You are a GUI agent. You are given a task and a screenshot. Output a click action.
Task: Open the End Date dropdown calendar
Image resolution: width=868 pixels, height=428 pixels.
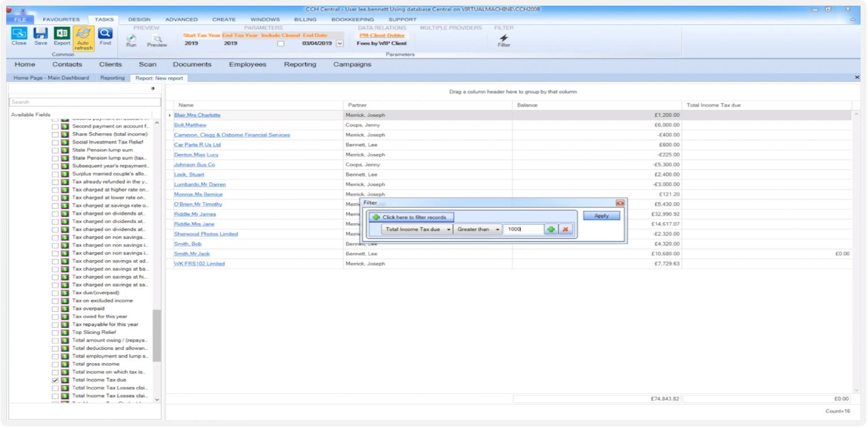340,43
